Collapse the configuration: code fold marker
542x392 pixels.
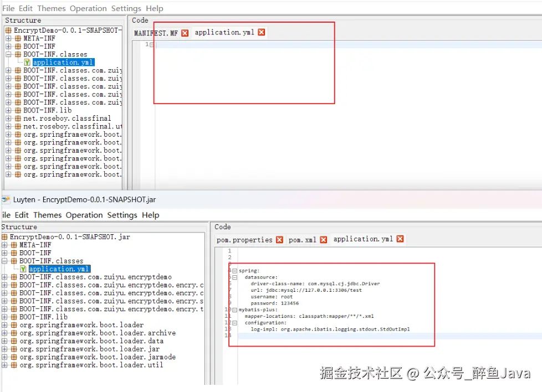[235, 323]
